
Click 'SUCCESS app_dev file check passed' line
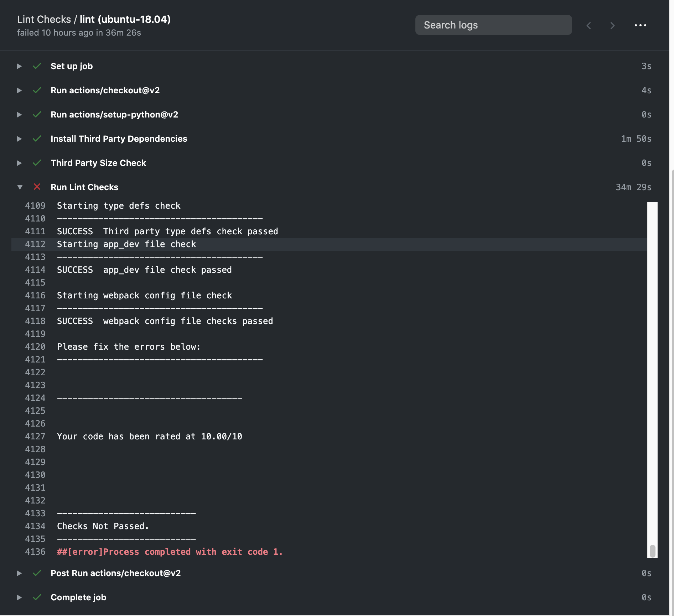tap(144, 270)
